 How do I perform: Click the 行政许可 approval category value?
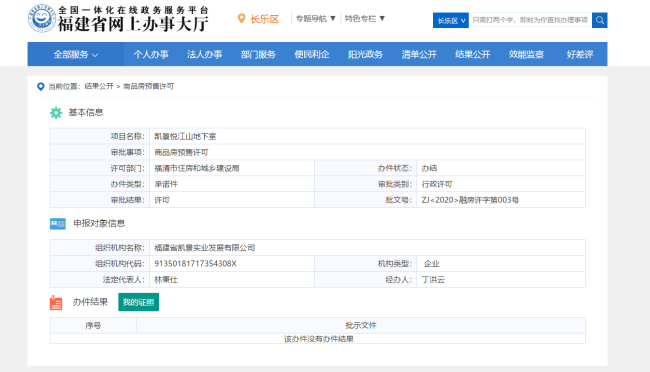[437, 184]
